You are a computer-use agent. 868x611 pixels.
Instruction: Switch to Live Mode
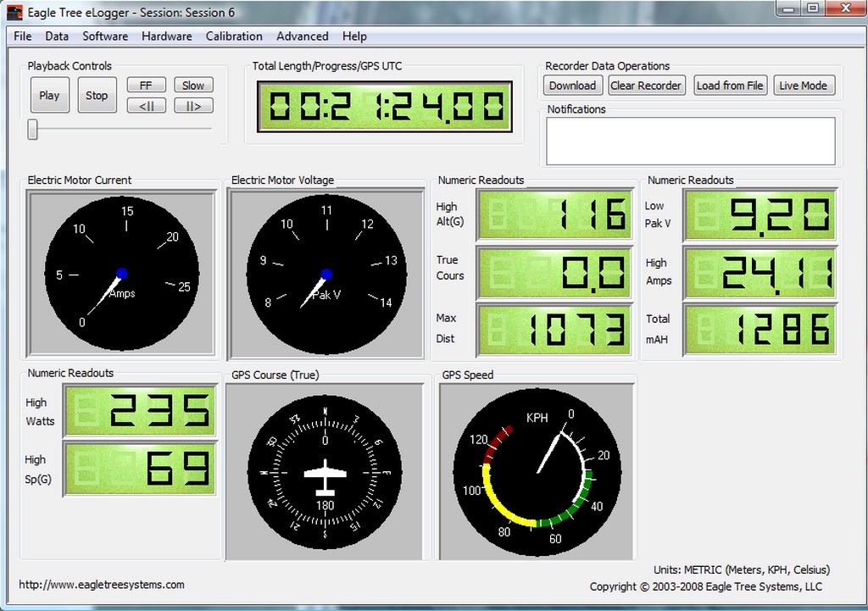pos(804,86)
